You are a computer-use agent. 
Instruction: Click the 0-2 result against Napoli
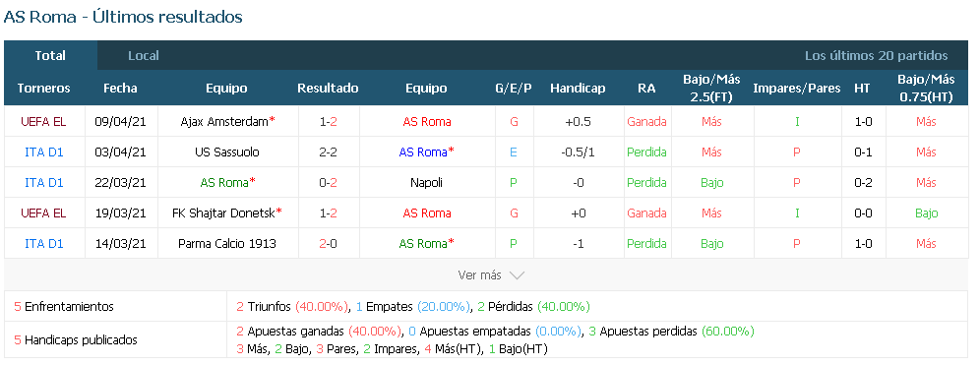pos(328,183)
